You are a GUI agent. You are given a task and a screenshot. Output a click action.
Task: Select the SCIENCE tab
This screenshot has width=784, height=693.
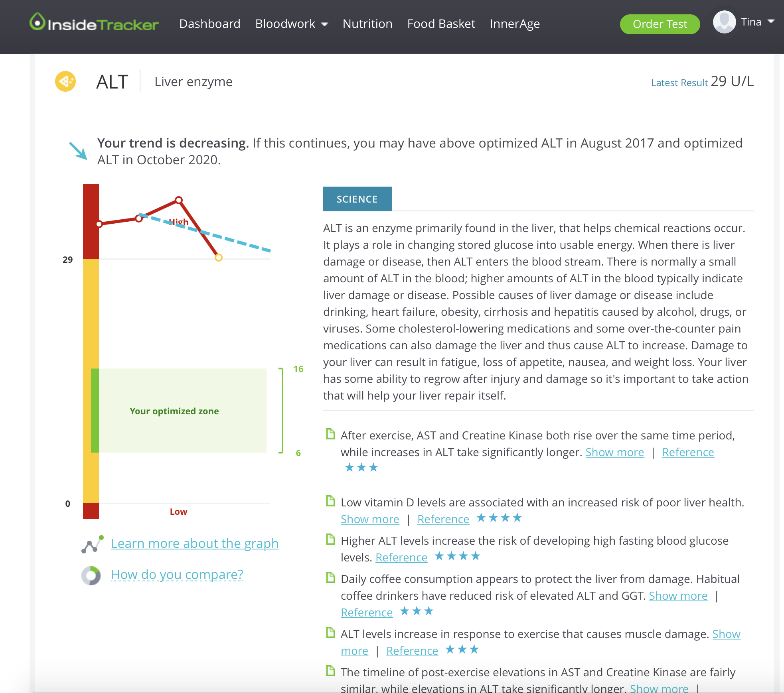(x=357, y=199)
